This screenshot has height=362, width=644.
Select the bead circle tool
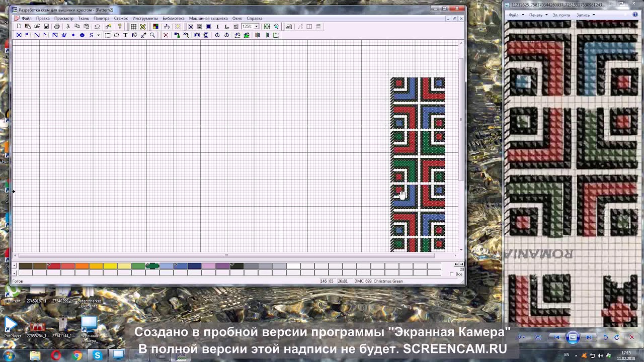pos(82,35)
